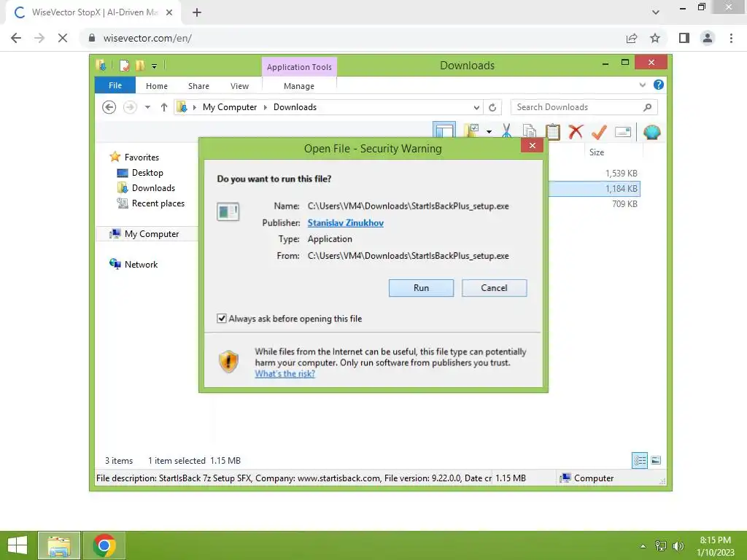Select My Computer in navigation pane
The image size is (747, 560).
(152, 234)
